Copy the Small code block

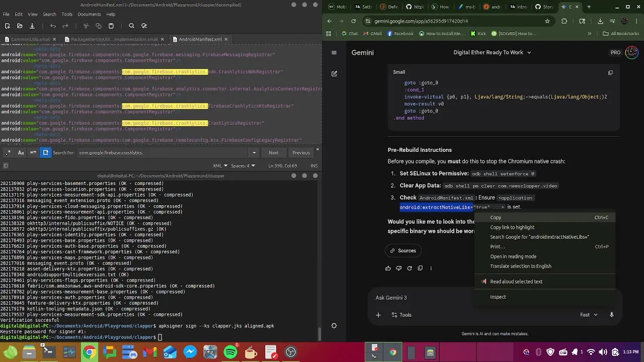(610, 72)
